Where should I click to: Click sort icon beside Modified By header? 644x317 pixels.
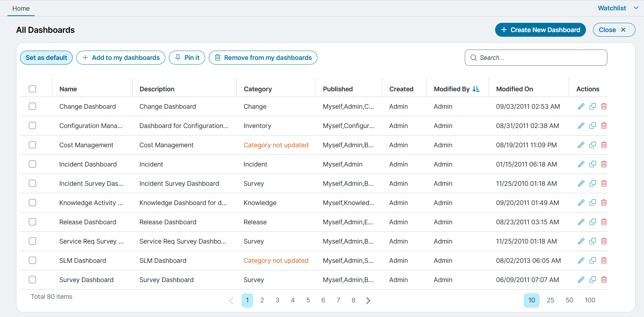click(476, 89)
